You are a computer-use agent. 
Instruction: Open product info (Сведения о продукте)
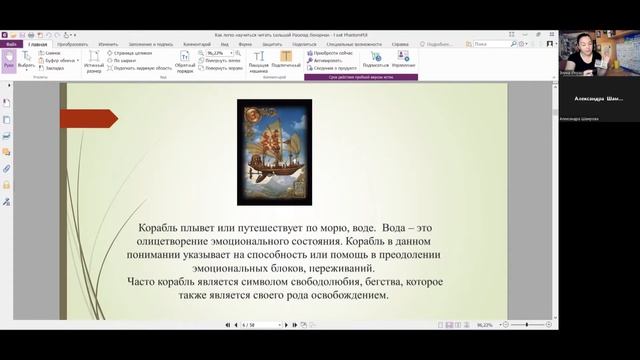point(331,68)
